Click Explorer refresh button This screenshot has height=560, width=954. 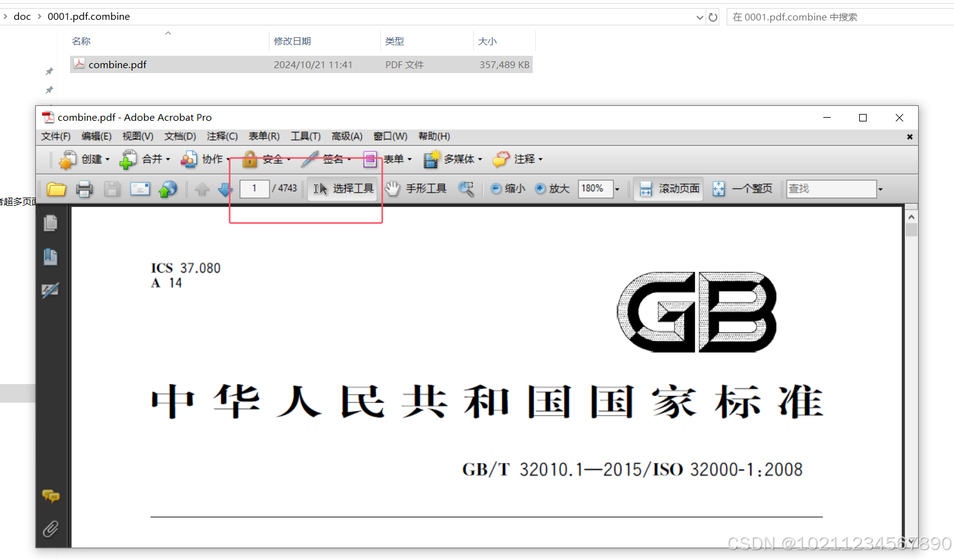(713, 17)
